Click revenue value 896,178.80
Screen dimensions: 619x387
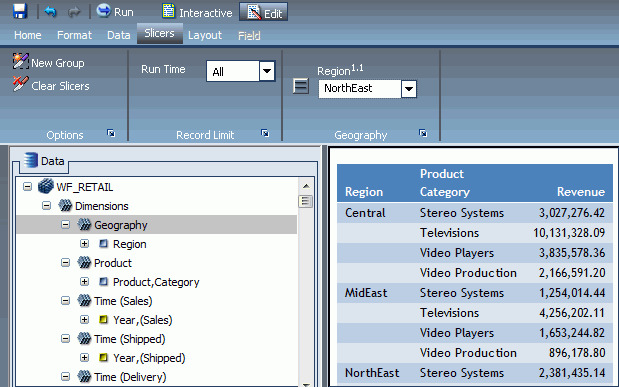[577, 353]
